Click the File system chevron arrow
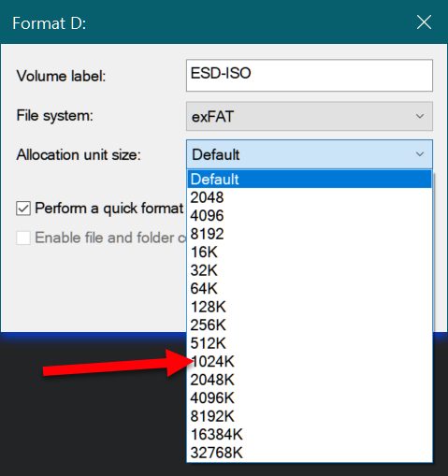The image size is (448, 476). tap(420, 116)
